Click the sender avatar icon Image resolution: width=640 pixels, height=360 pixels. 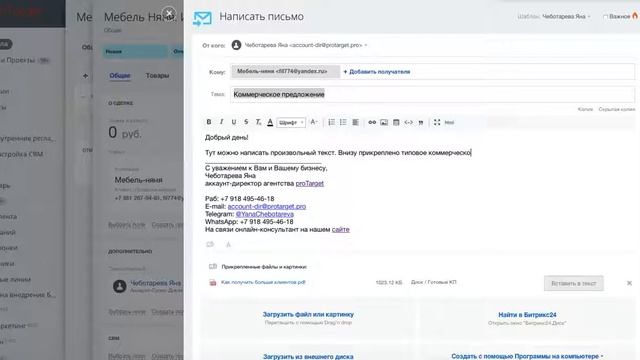(x=236, y=45)
